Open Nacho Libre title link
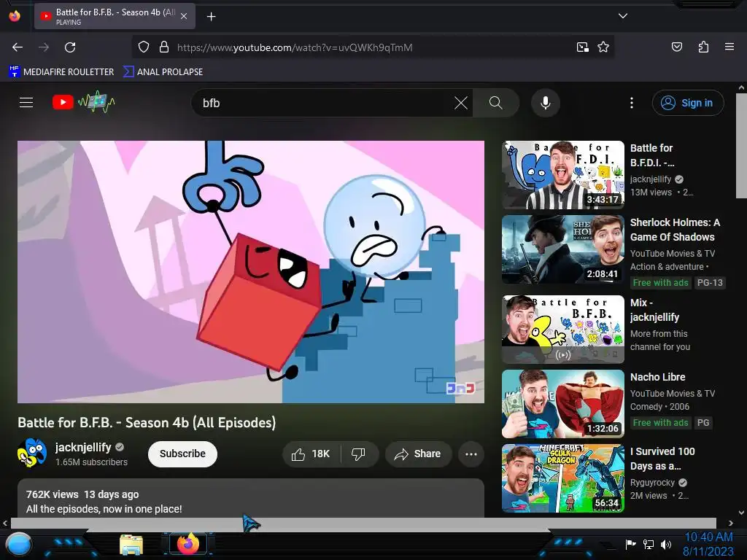Image resolution: width=747 pixels, height=560 pixels. [657, 377]
